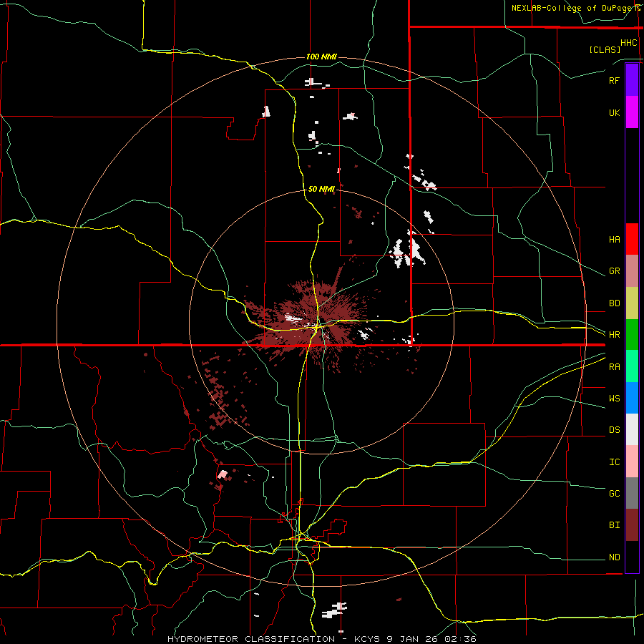644x644 pixels.
Task: Click the GR legend label
Action: [614, 271]
